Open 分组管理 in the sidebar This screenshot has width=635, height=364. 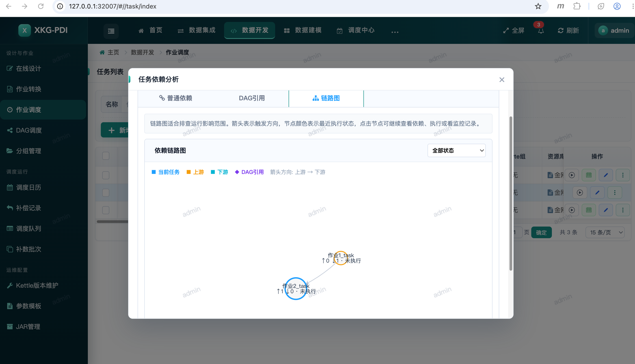pos(43,151)
